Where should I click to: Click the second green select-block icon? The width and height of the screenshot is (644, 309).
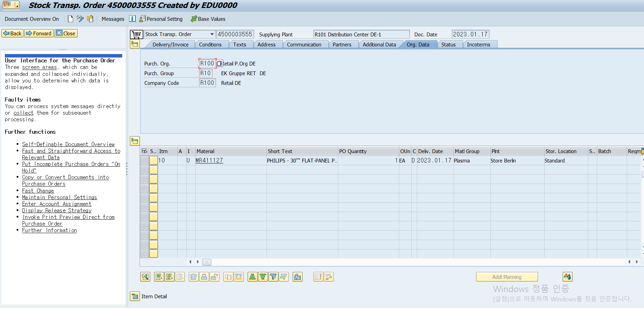coord(169,277)
